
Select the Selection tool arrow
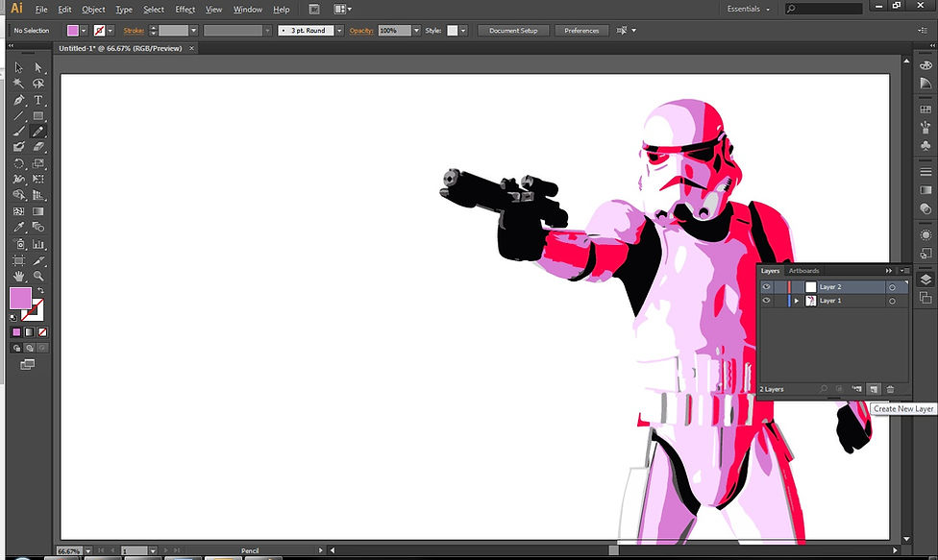pos(18,67)
